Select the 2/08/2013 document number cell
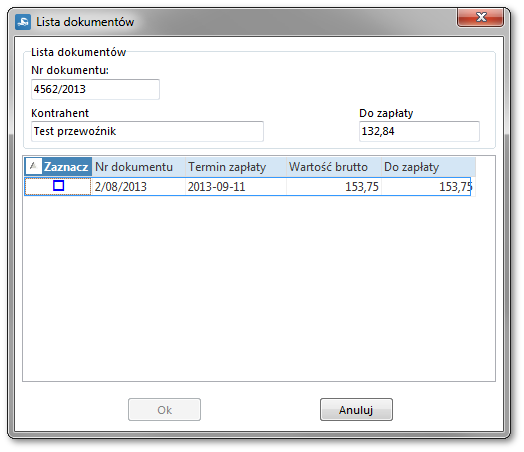The image size is (524, 452). pyautogui.click(x=139, y=186)
